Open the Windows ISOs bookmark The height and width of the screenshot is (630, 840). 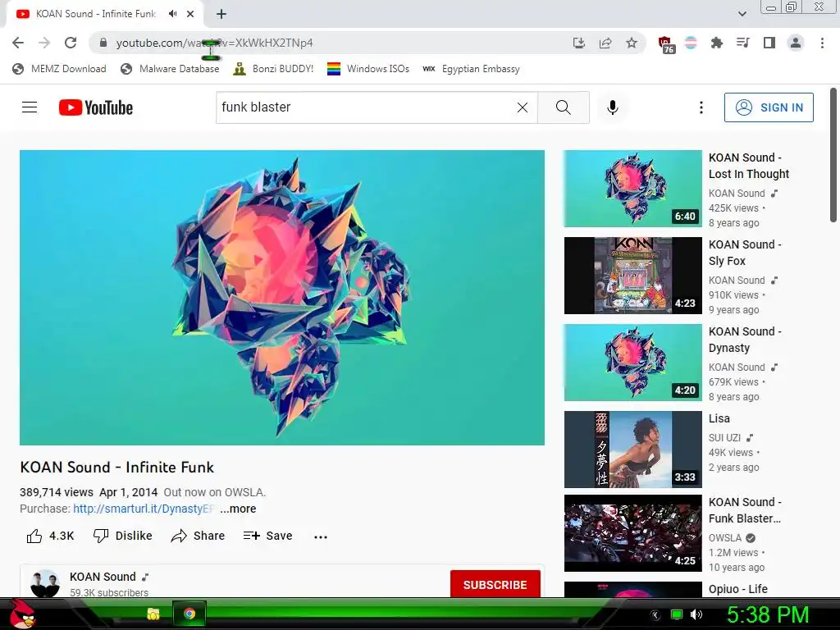pos(368,69)
